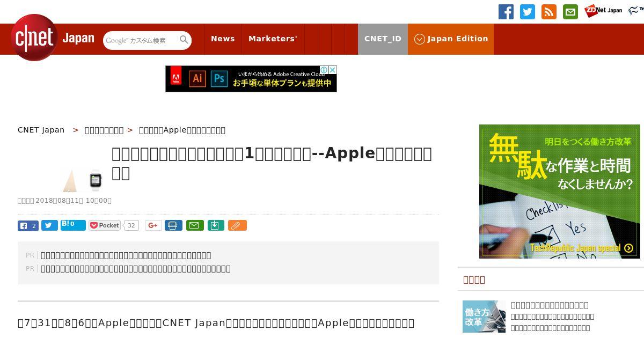Bookmark article with Hatena B! button
Viewport: 644px width, 338px height.
coord(73,225)
